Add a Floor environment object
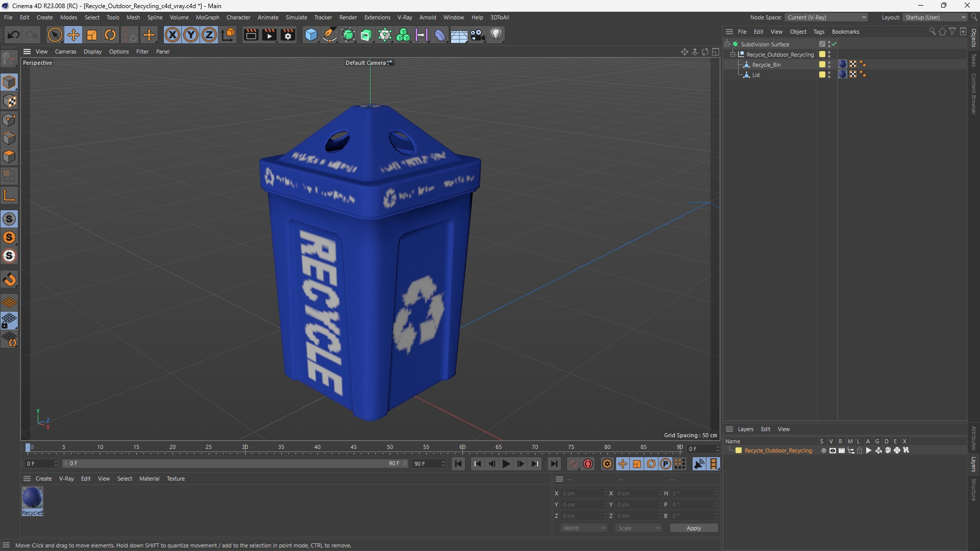Screen dimensions: 980x551 tap(459, 35)
